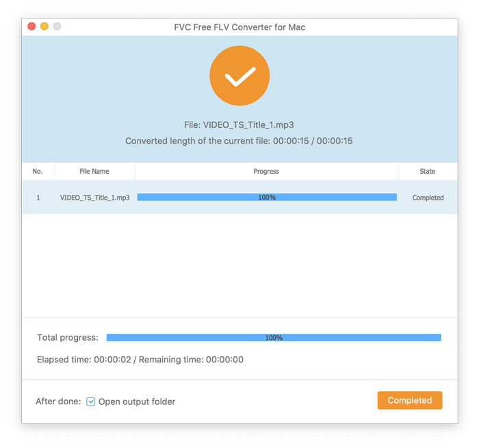Click the Converted length status text
Screen dimensions: 479x448
[239, 141]
